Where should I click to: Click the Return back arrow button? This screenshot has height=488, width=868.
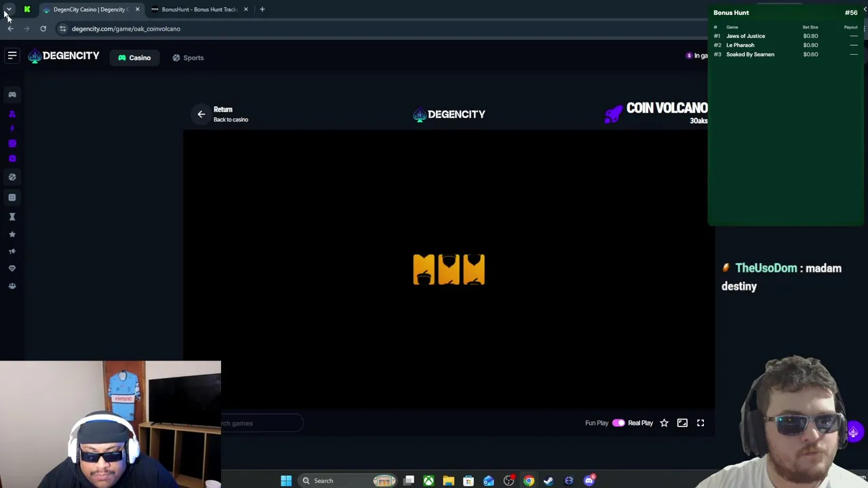[201, 114]
